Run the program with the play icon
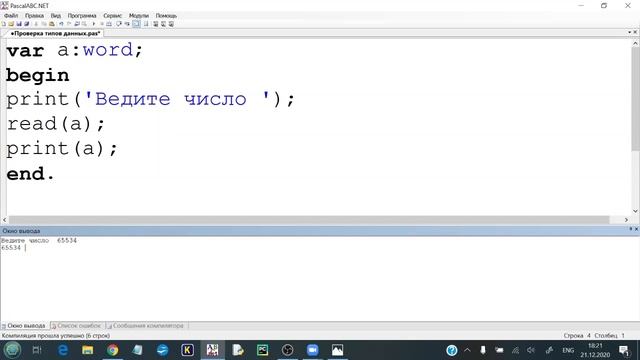 click(x=94, y=24)
